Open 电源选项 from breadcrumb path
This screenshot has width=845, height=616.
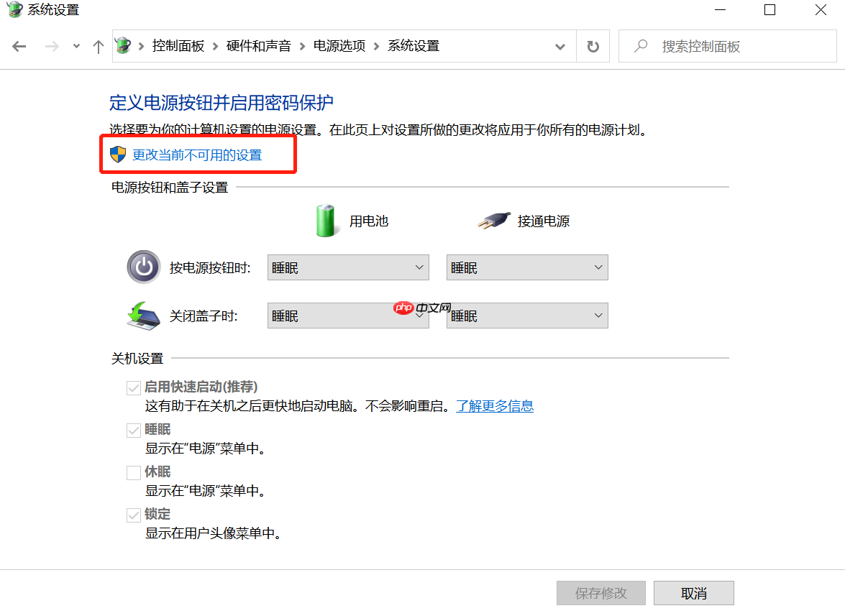[x=339, y=45]
